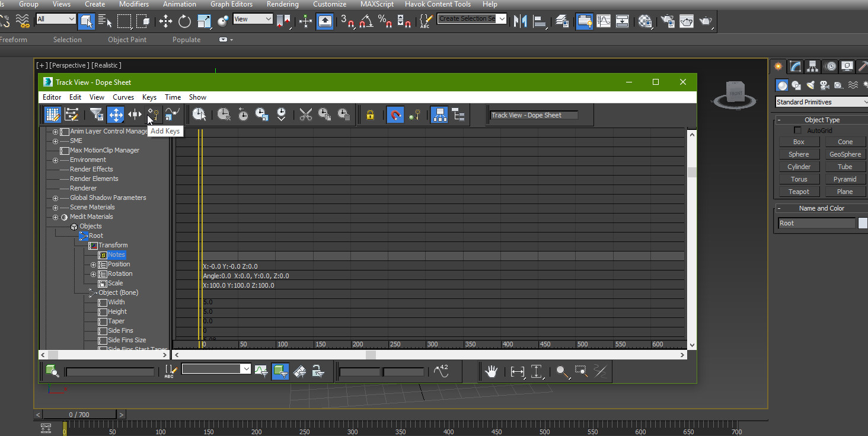Toggle the Snap Frames magnet
The image size is (868, 436).
pos(396,114)
